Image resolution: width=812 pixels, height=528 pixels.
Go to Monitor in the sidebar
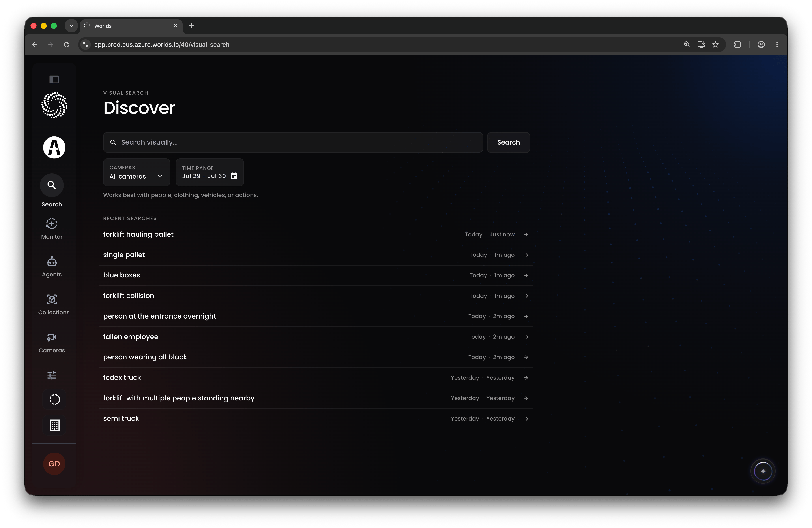pyautogui.click(x=52, y=229)
